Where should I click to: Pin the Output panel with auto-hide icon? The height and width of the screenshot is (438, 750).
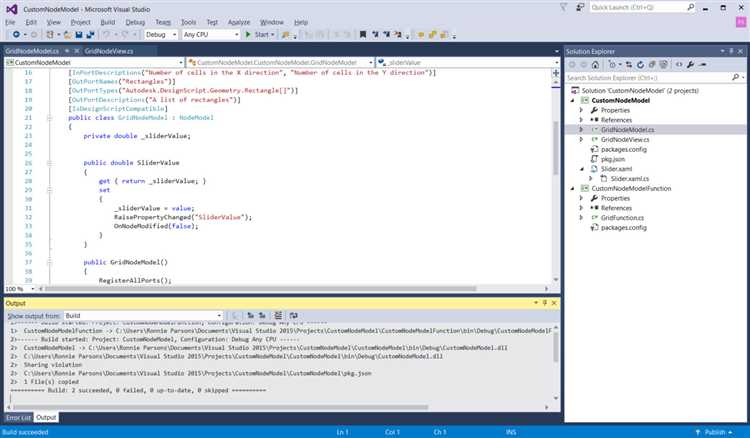tap(545, 303)
